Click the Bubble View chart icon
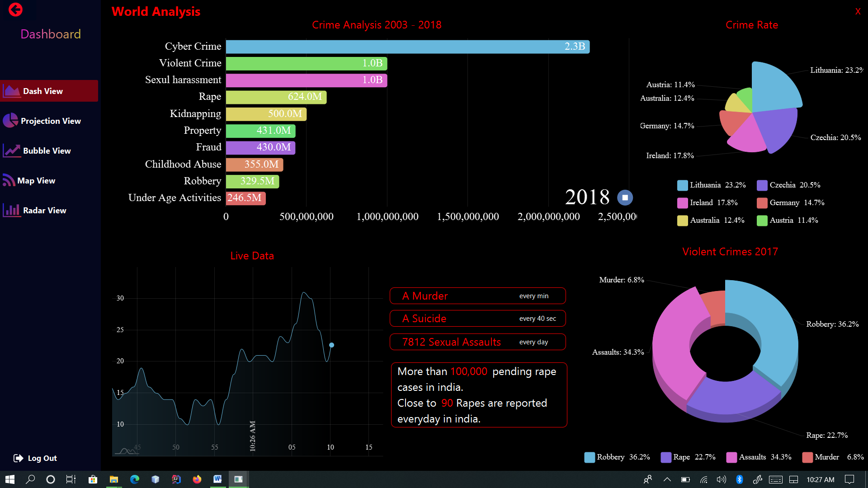868x488 pixels. [11, 150]
